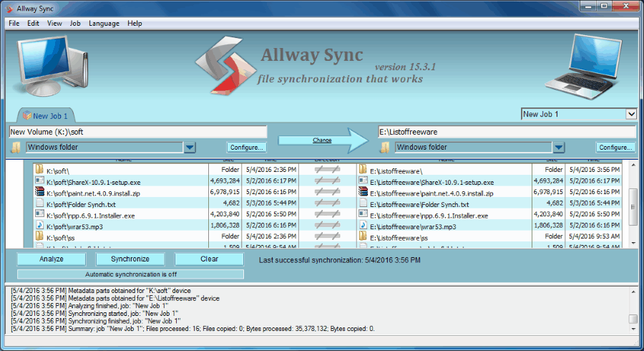
Task: Click folder icon of K:\soft\ss row
Action: pos(39,236)
